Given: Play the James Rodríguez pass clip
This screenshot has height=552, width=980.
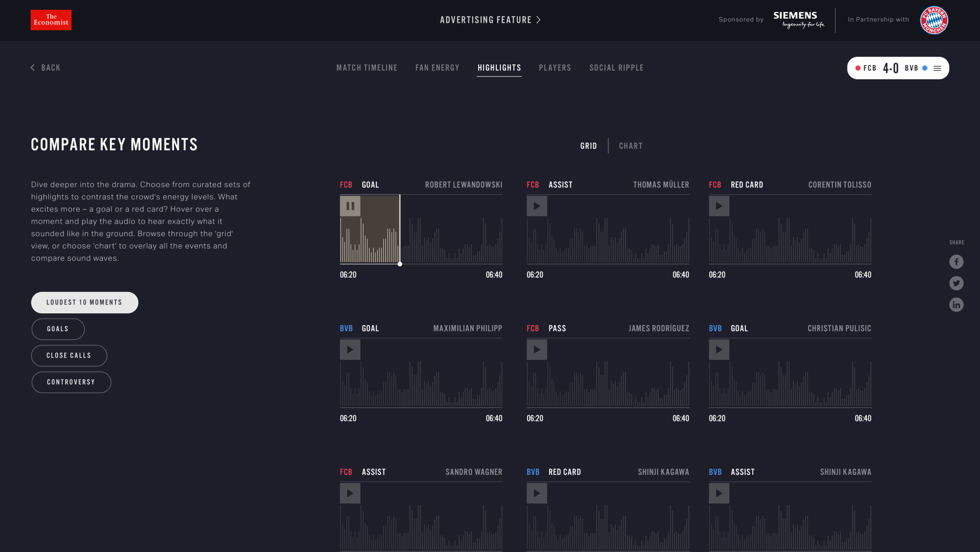Looking at the screenshot, I should pos(537,350).
